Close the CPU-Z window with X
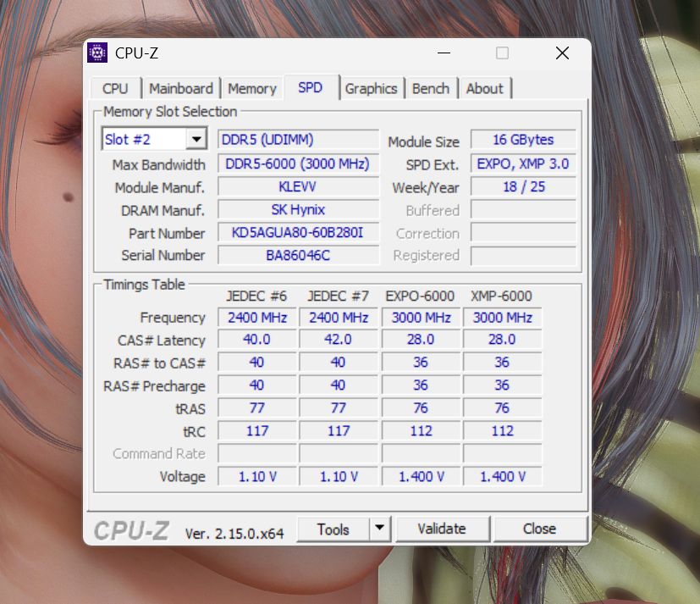The height and width of the screenshot is (604, 700). coord(562,53)
